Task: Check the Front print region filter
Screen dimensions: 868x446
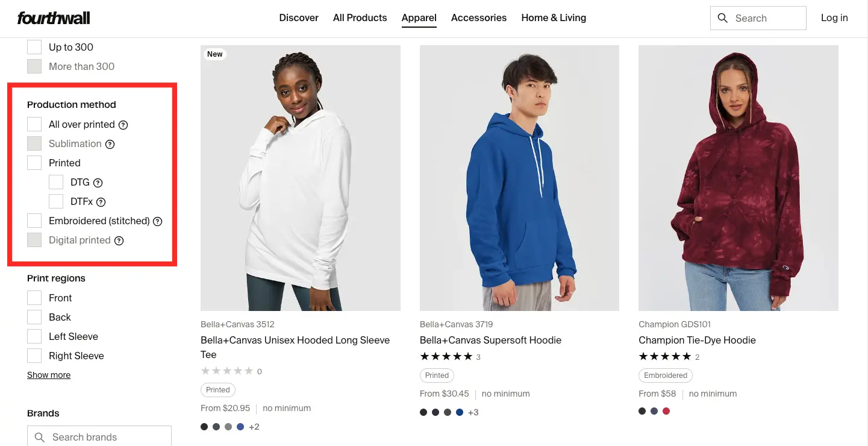Action: (34, 298)
